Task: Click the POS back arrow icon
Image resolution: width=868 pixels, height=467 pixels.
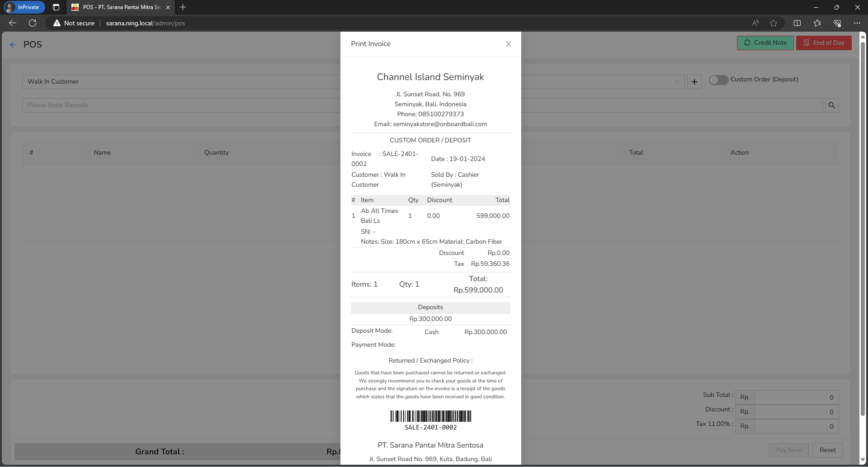Action: tap(13, 44)
